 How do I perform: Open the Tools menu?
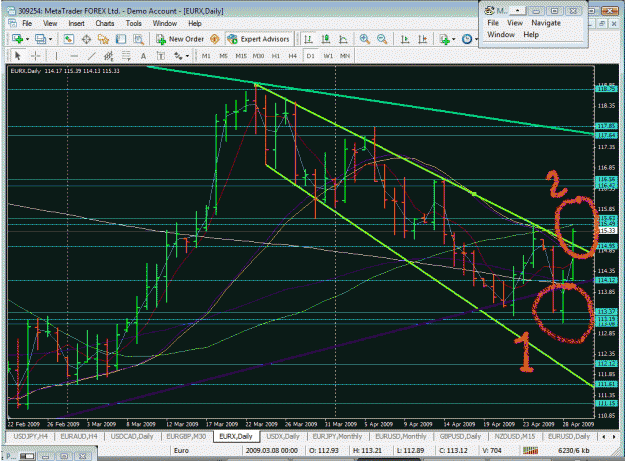coord(134,24)
